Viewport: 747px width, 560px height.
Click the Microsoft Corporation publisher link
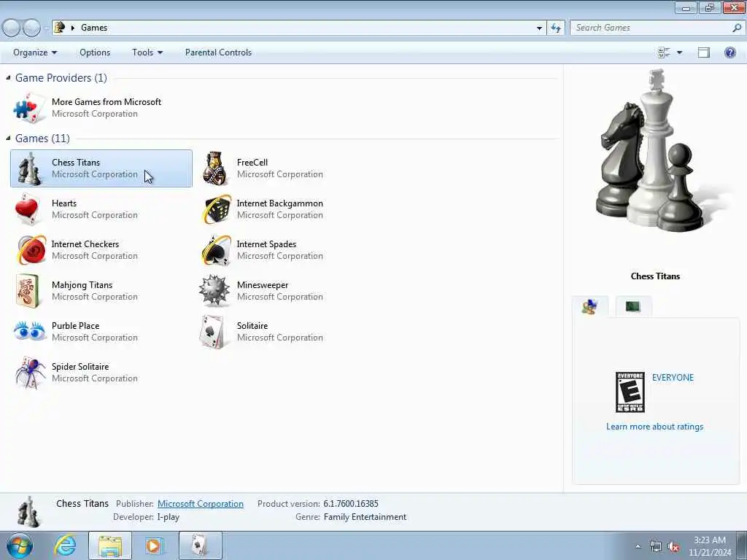click(x=200, y=503)
